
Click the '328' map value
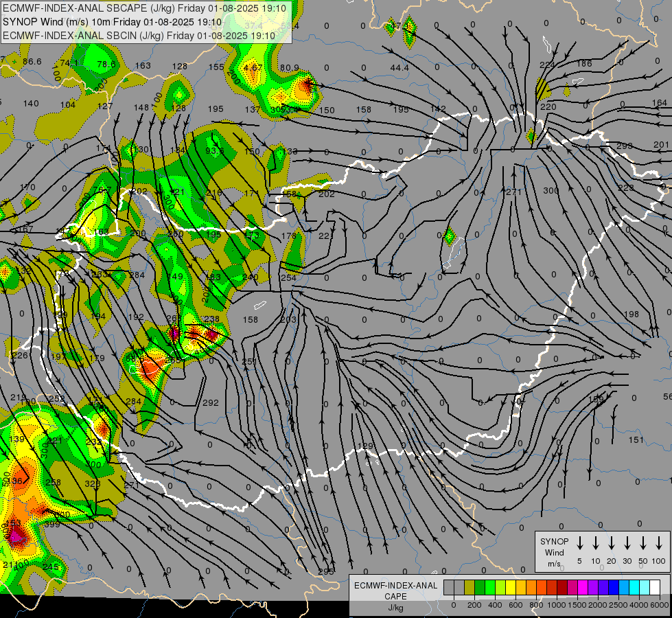[93, 484]
